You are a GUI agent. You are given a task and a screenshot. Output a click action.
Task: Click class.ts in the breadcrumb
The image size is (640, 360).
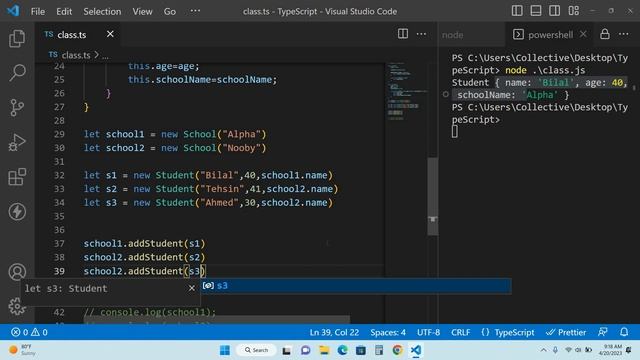click(x=76, y=55)
